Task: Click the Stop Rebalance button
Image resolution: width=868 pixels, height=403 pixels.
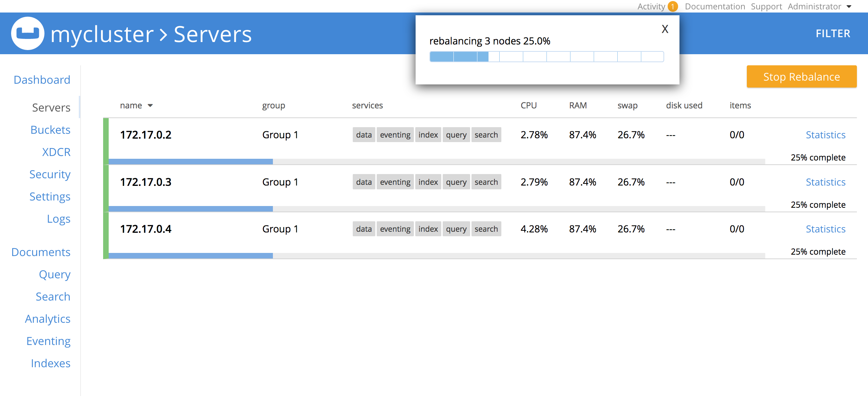Action: (801, 77)
